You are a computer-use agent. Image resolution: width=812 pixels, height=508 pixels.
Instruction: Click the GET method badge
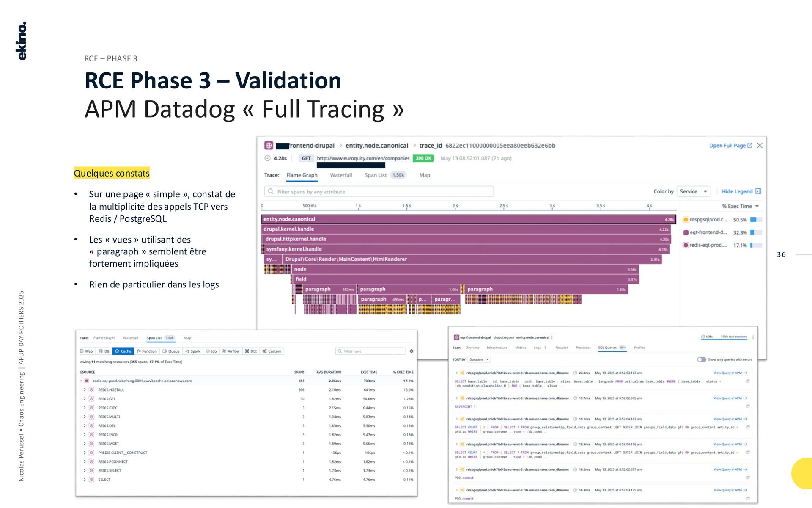(306, 158)
